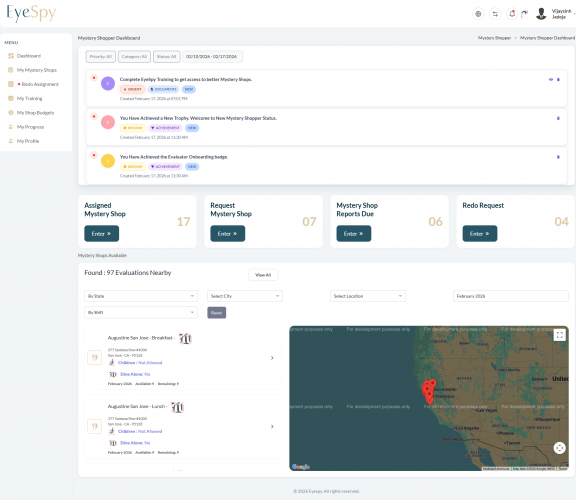Open My Shop Budgets in the menu
576x500 pixels.
click(35, 113)
